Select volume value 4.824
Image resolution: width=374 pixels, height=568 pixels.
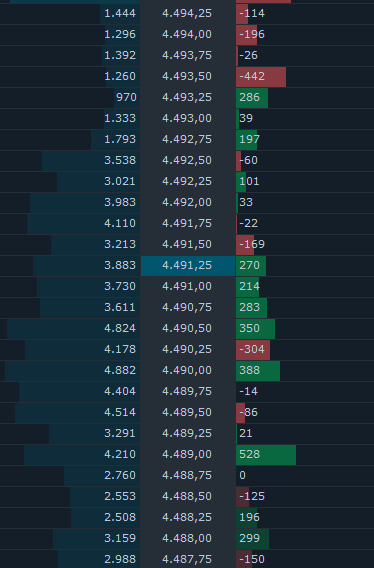tap(120, 329)
